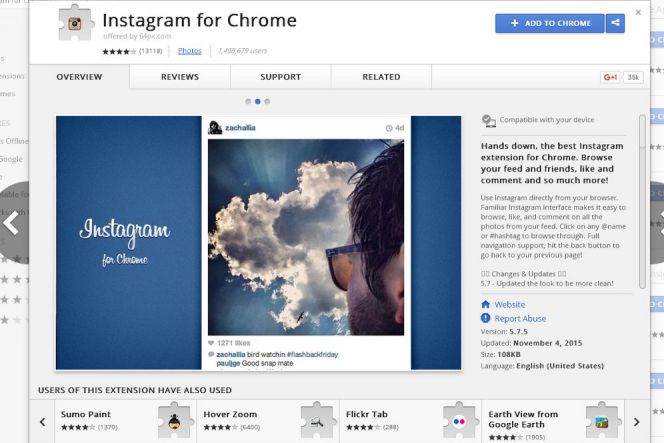
Task: Show previous related extensions with left chevron
Action: [x=42, y=422]
